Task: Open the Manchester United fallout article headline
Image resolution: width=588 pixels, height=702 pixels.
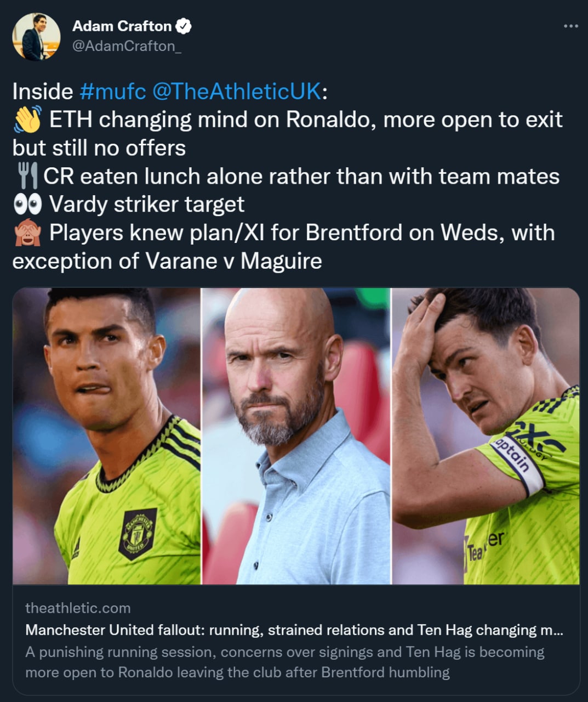Action: (294, 630)
